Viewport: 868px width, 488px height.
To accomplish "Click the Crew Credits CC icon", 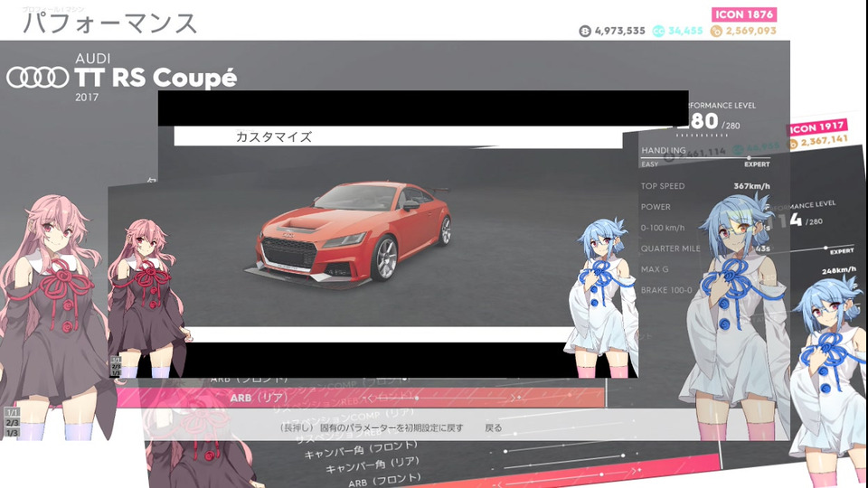I will point(658,31).
